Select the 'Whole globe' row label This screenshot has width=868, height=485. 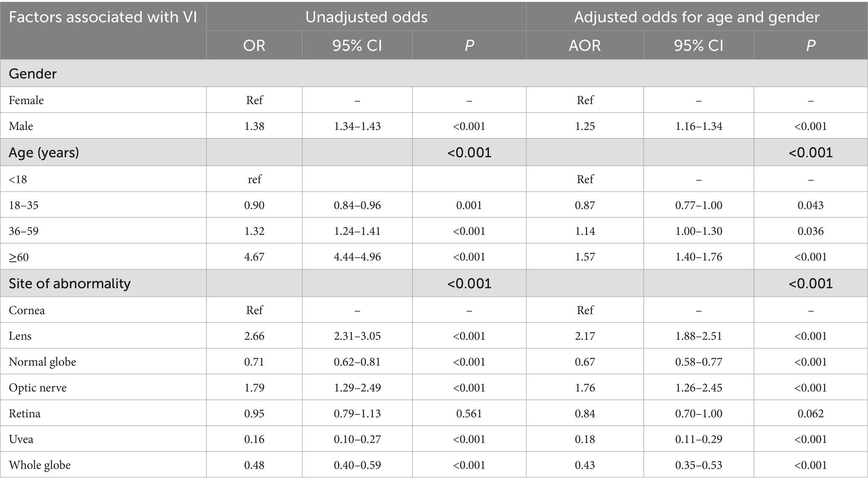coord(39,465)
